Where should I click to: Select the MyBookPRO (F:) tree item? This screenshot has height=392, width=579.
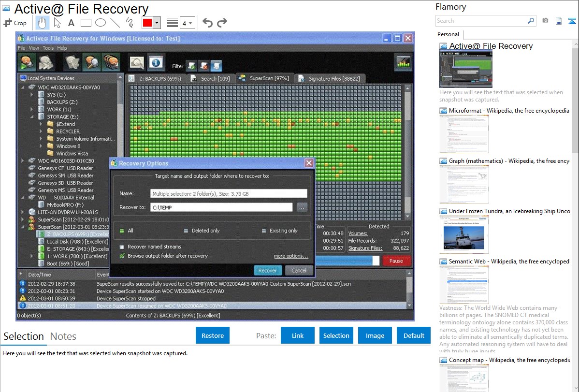click(65, 205)
